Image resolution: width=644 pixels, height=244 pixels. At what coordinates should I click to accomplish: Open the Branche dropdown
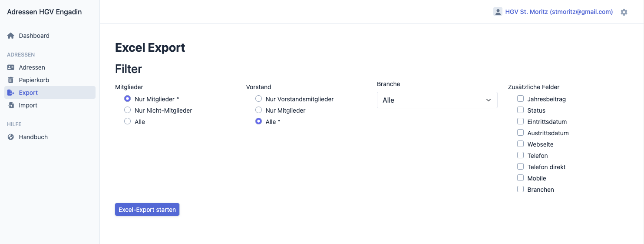pos(437,100)
